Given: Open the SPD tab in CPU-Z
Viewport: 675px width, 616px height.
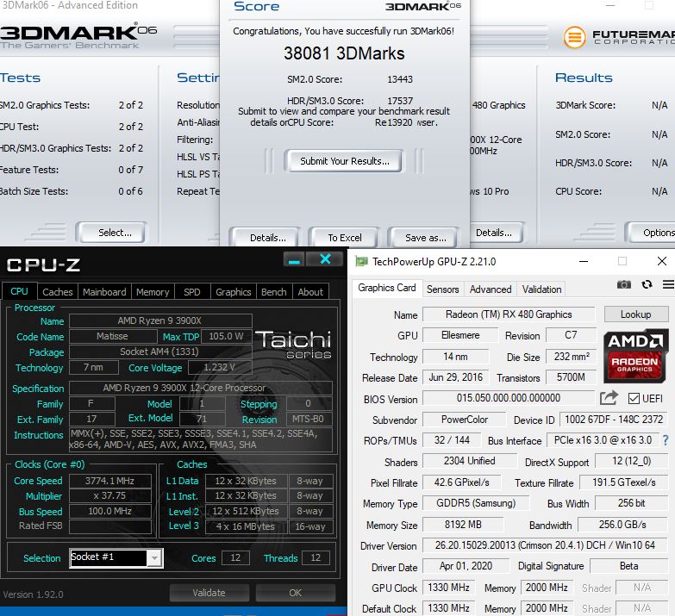Looking at the screenshot, I should tap(192, 292).
